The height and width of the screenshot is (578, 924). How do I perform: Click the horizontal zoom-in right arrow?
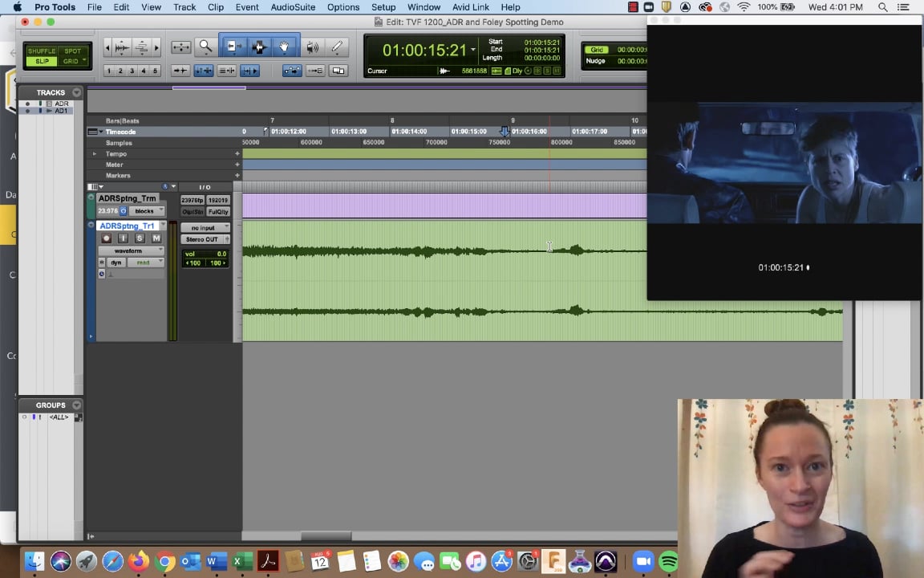pyautogui.click(x=156, y=47)
